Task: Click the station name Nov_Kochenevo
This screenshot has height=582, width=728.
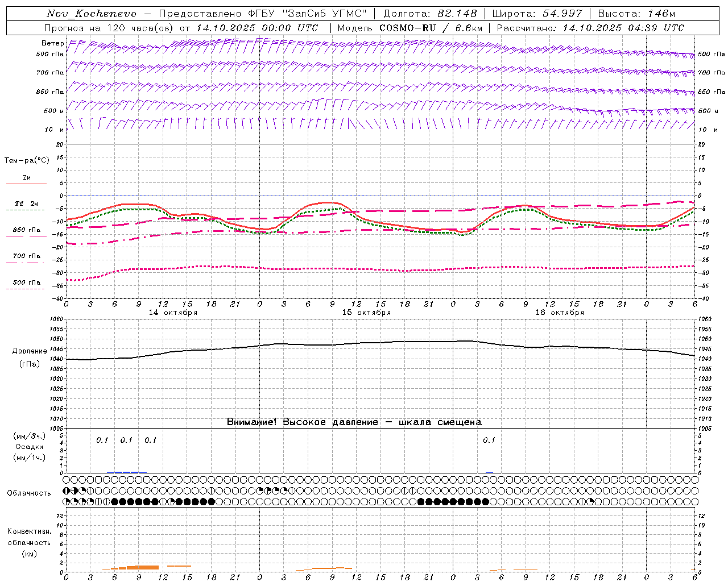Action: coord(92,14)
